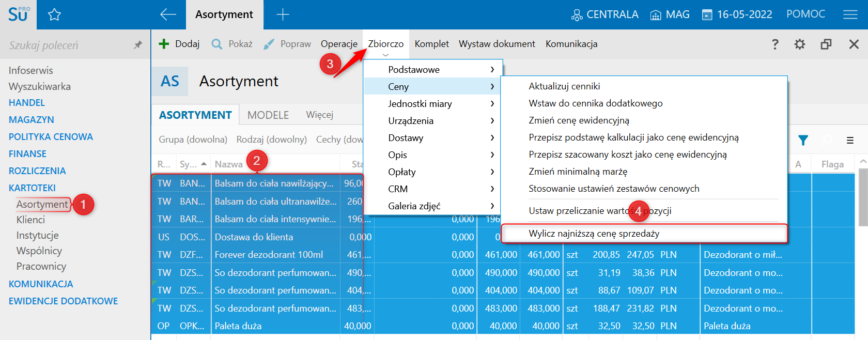This screenshot has height=340, width=868.
Task: Open settings gear in toolbar
Action: [x=799, y=44]
